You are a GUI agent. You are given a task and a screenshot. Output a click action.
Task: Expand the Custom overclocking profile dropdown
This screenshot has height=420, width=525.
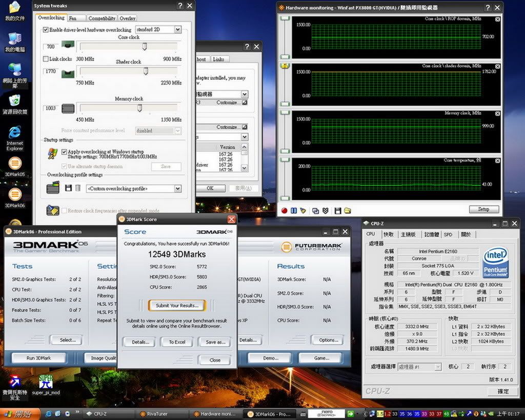(177, 189)
